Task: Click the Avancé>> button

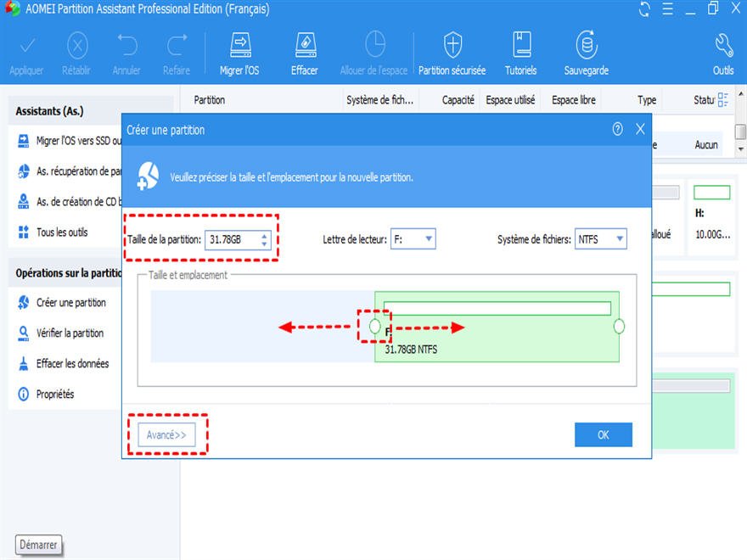Action: coord(166,434)
